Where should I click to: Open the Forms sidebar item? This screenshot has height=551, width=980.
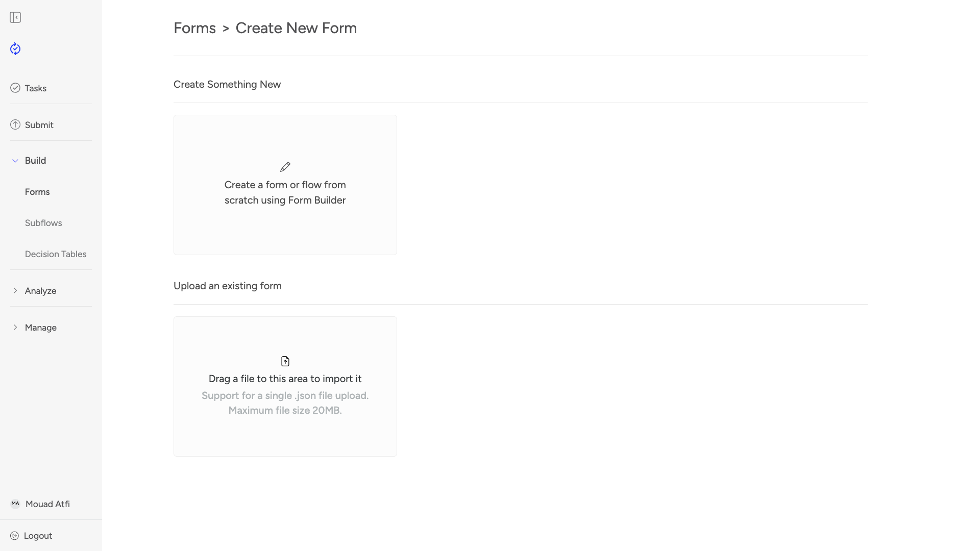click(37, 192)
